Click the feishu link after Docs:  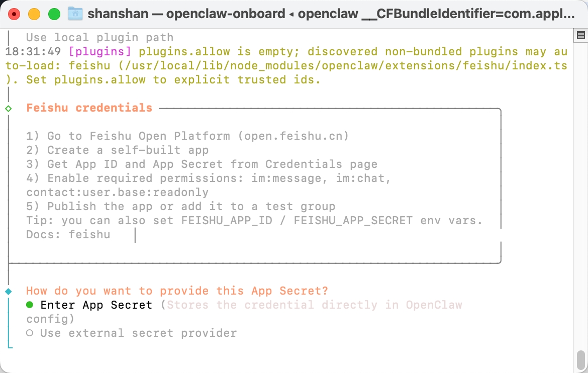click(89, 234)
